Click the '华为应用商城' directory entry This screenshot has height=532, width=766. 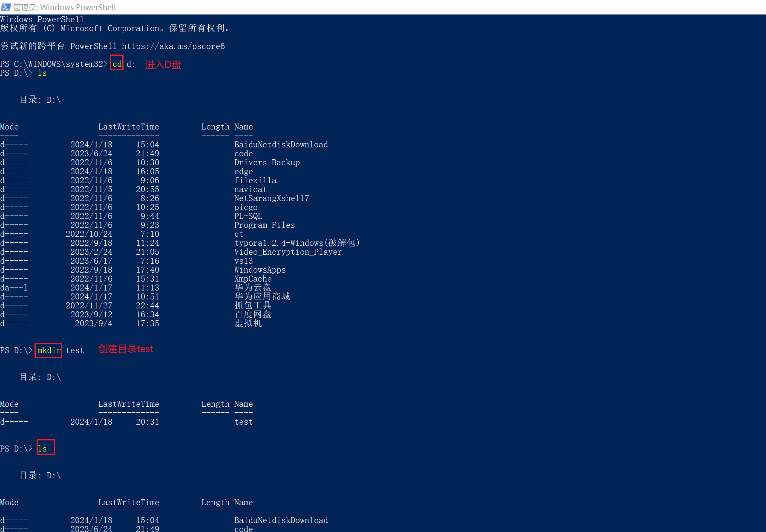[x=262, y=296]
